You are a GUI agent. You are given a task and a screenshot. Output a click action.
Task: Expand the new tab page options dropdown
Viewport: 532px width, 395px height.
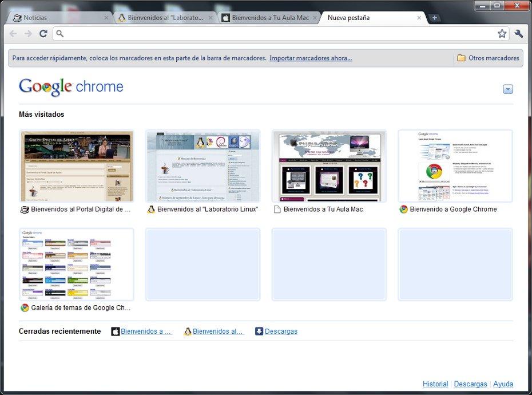click(x=507, y=89)
